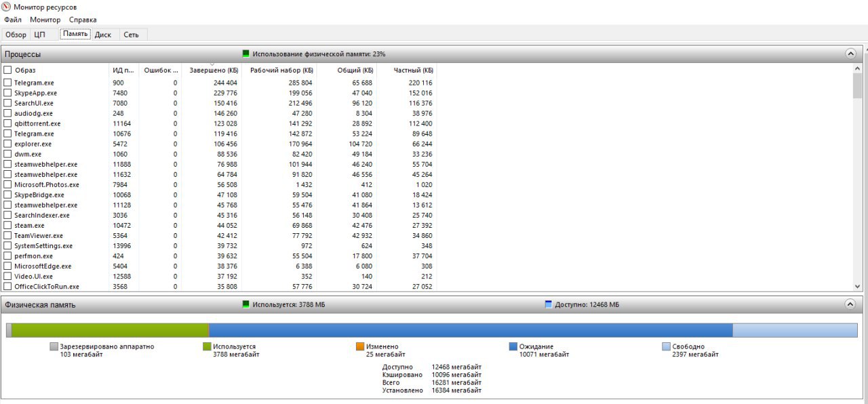Switch to the Сеть tab
The width and height of the screenshot is (868, 404).
point(131,35)
